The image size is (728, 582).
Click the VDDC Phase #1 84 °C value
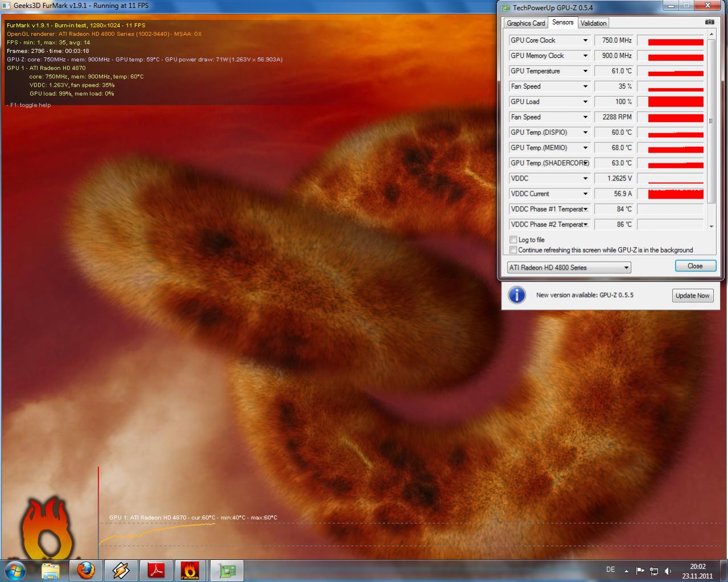point(614,209)
